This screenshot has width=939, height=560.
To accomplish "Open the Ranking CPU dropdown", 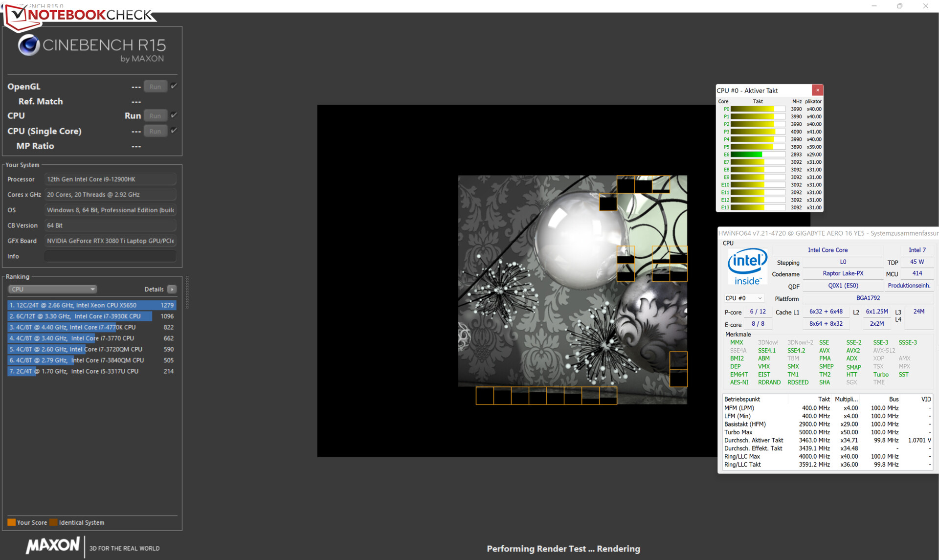I will [x=52, y=289].
